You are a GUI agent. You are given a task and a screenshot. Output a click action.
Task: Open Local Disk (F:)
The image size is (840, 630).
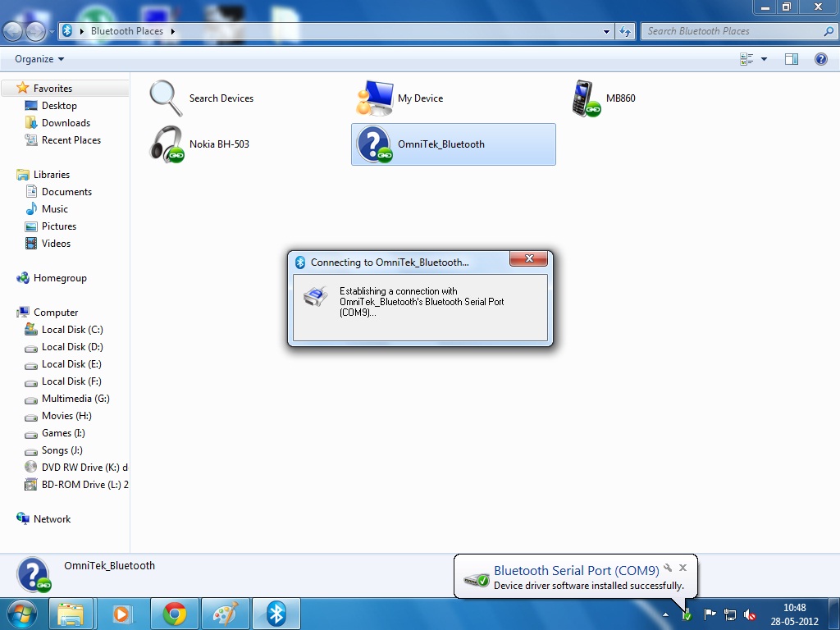pos(71,381)
